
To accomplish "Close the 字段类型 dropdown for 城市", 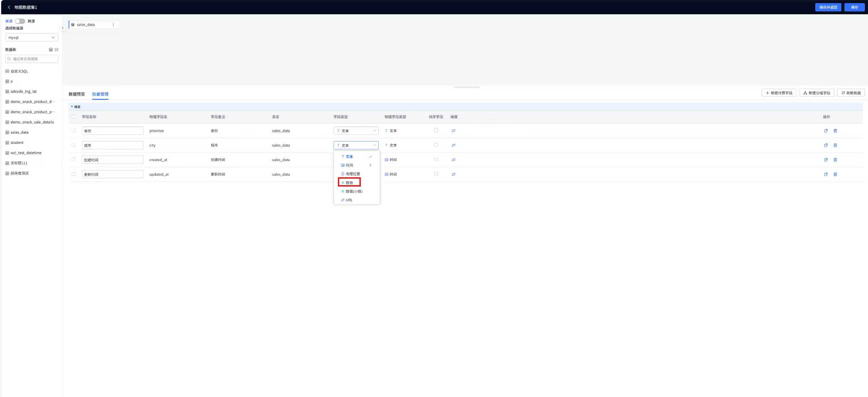I will [356, 145].
